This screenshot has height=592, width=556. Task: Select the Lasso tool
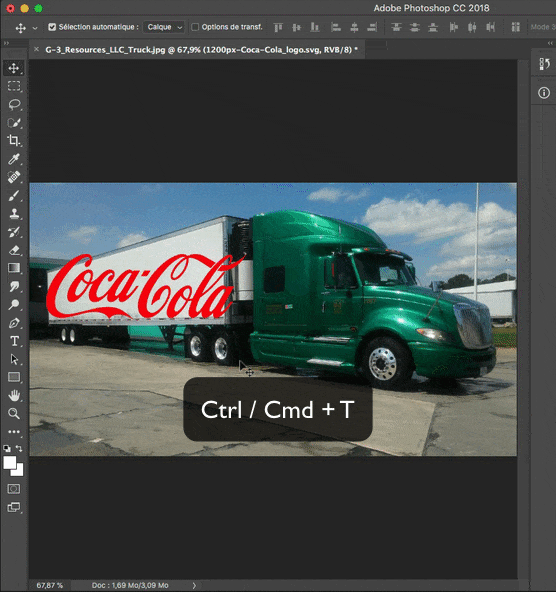[14, 104]
